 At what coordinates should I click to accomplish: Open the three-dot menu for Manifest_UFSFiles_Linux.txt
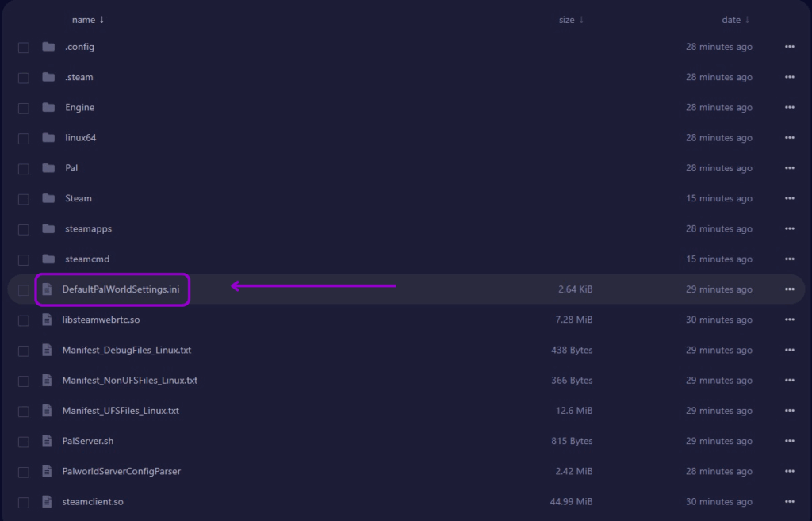[x=790, y=411]
